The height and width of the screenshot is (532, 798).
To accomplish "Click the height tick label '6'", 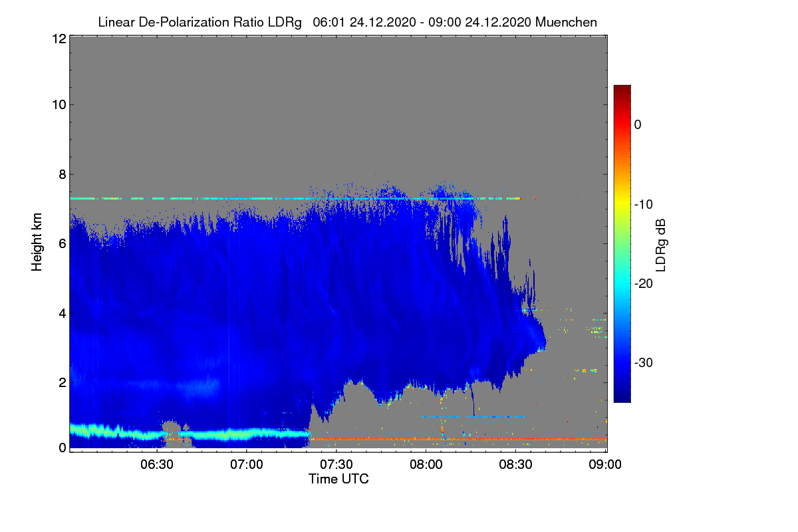I will (x=62, y=243).
